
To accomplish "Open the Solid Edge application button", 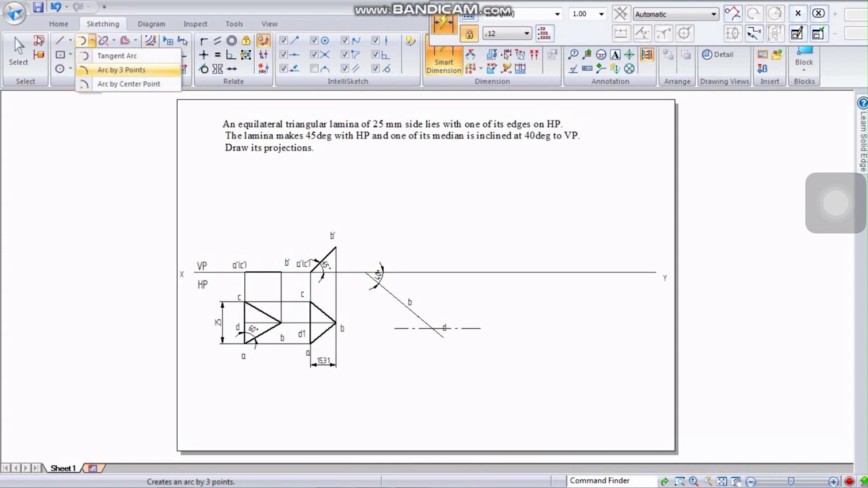I will click(x=14, y=12).
